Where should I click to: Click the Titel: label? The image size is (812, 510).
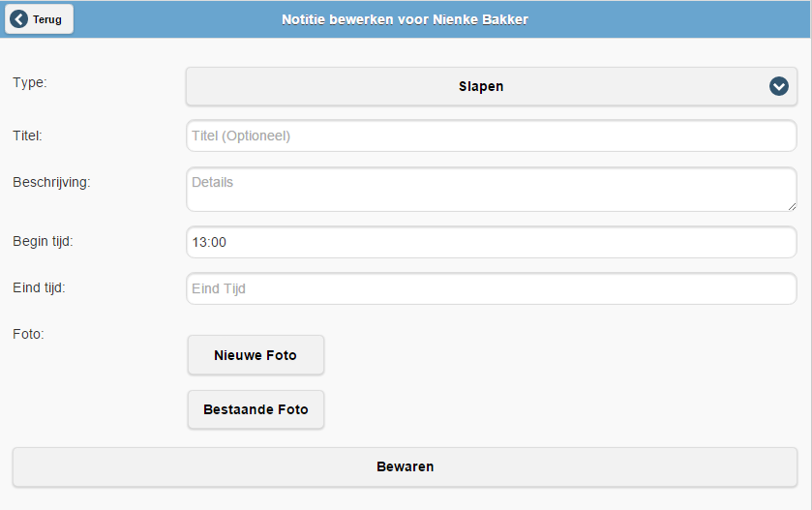[27, 136]
